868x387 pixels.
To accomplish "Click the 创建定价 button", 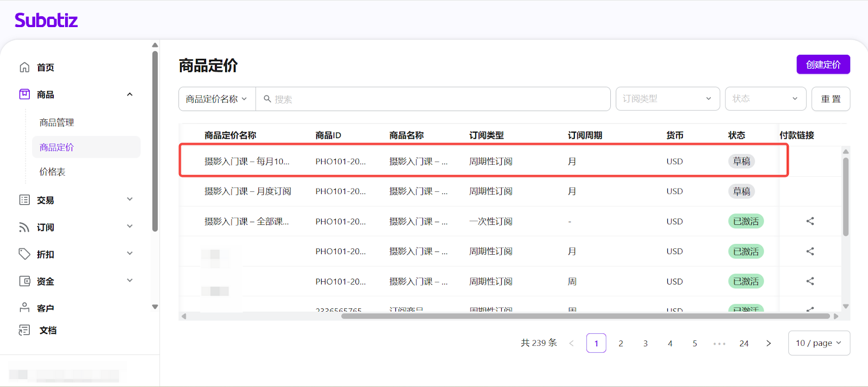I will pyautogui.click(x=823, y=64).
